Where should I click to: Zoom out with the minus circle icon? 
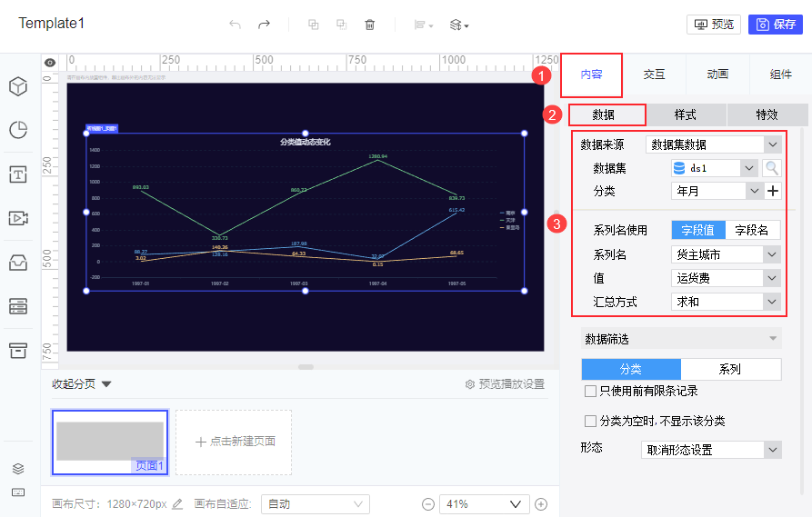[x=428, y=504]
